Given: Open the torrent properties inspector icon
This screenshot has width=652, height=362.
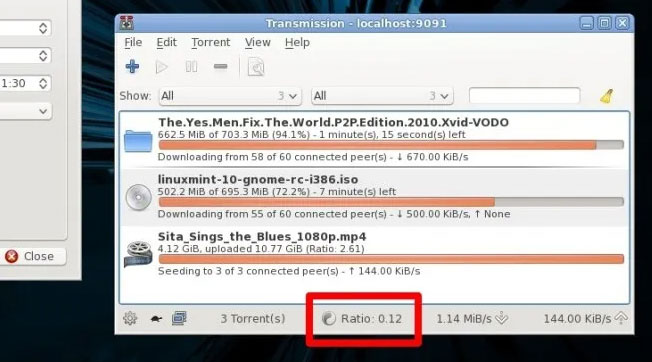Looking at the screenshot, I should tap(256, 67).
